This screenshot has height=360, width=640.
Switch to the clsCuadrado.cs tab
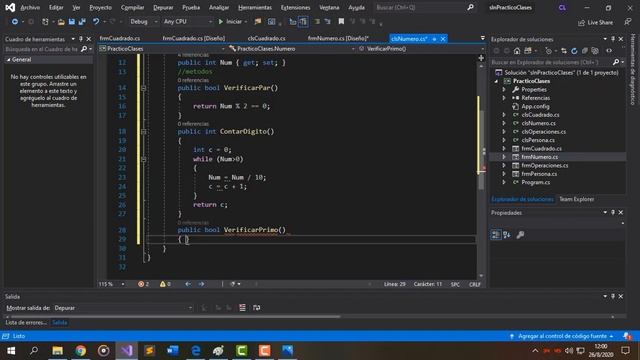coord(266,38)
